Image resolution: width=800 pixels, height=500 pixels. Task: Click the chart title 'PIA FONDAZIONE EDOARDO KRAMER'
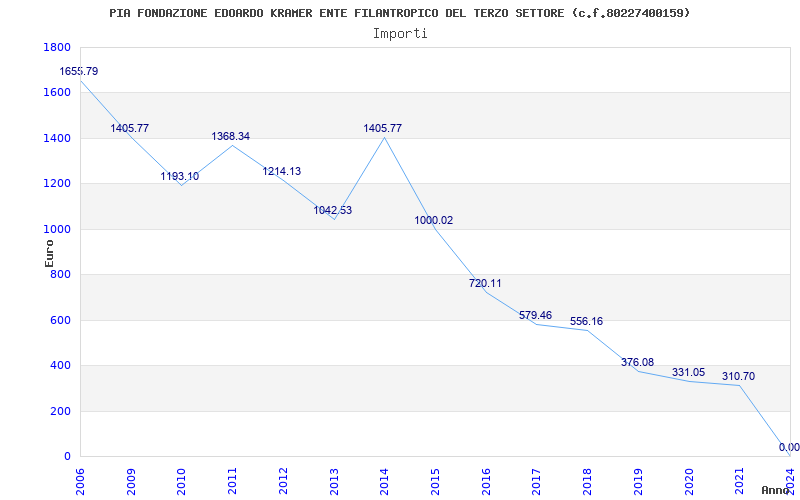pos(211,13)
